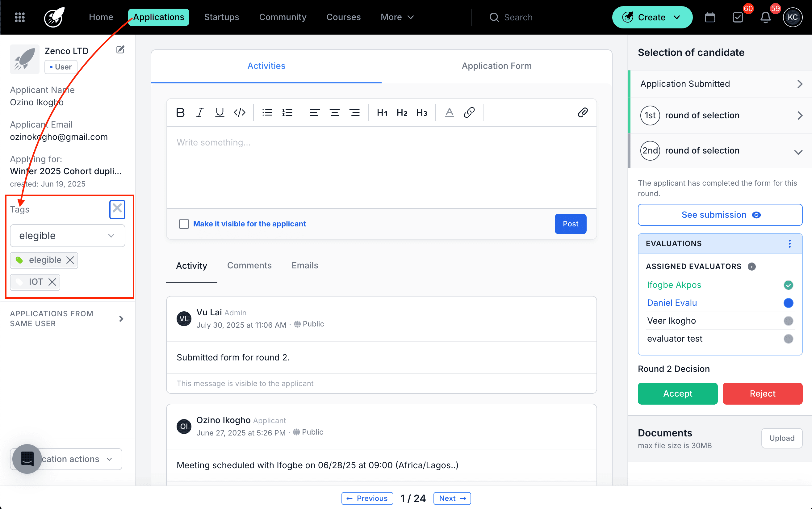Image resolution: width=812 pixels, height=509 pixels.
Task: Click the Bold formatting icon
Action: click(180, 112)
